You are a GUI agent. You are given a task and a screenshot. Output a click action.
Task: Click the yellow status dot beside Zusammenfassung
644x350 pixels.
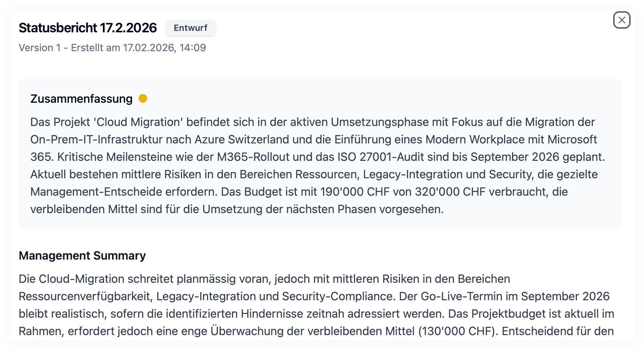pyautogui.click(x=143, y=98)
